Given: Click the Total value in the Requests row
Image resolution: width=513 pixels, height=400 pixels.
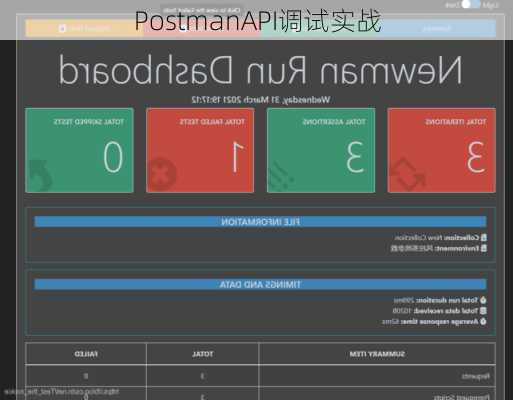Looking at the screenshot, I should (202, 376).
